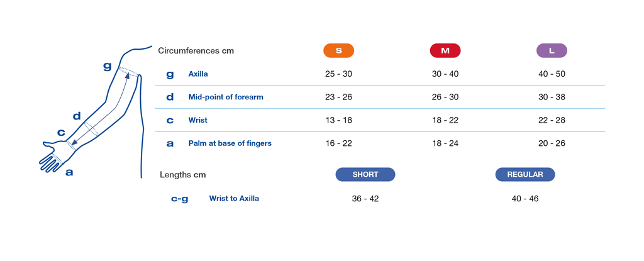The height and width of the screenshot is (261, 644).
Task: Click the 'a' letter beside Palm row
Action: [x=170, y=143]
